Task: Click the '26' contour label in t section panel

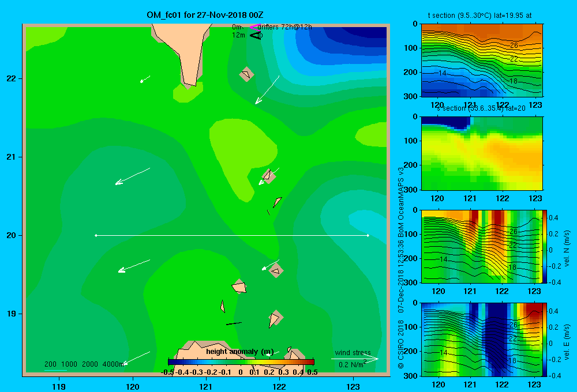Action: click(x=514, y=45)
